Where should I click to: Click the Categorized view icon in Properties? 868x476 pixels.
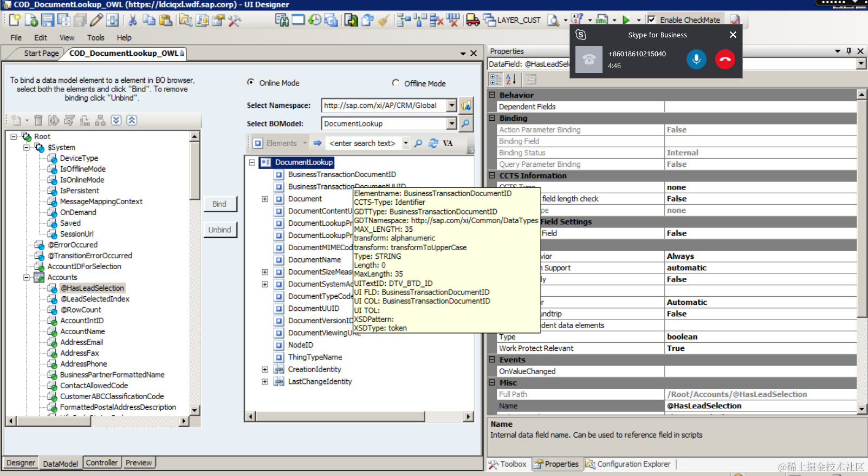click(496, 80)
